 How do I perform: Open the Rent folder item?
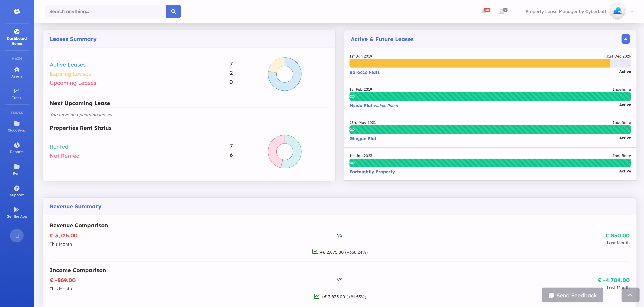pyautogui.click(x=17, y=169)
